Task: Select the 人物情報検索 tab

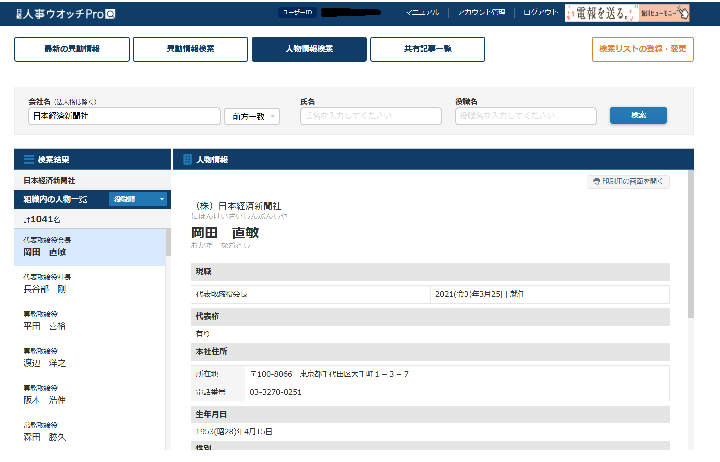Action: tap(309, 49)
